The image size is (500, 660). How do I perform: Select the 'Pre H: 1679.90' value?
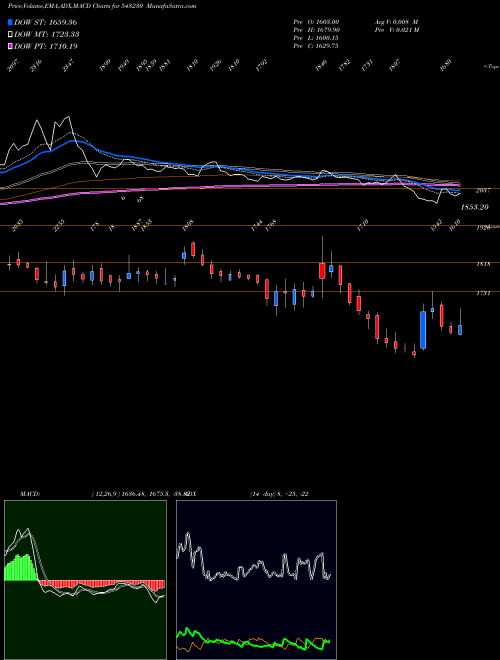coord(316,30)
